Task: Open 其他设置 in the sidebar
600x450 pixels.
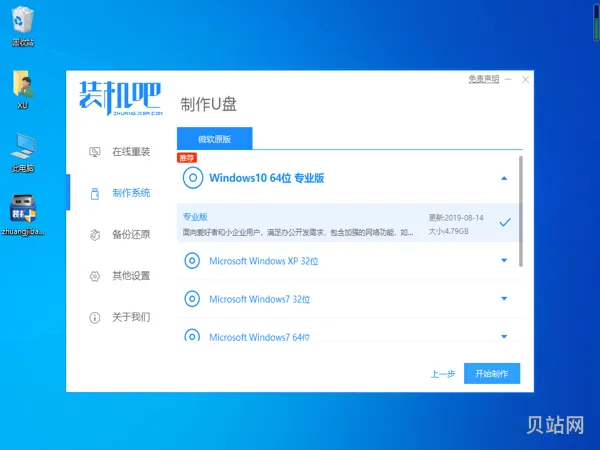Action: 131,276
